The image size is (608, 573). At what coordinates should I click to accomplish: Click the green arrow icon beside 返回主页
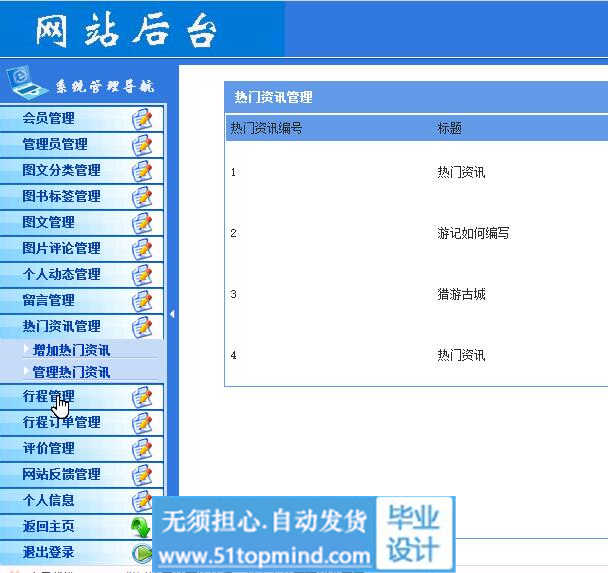point(141,527)
